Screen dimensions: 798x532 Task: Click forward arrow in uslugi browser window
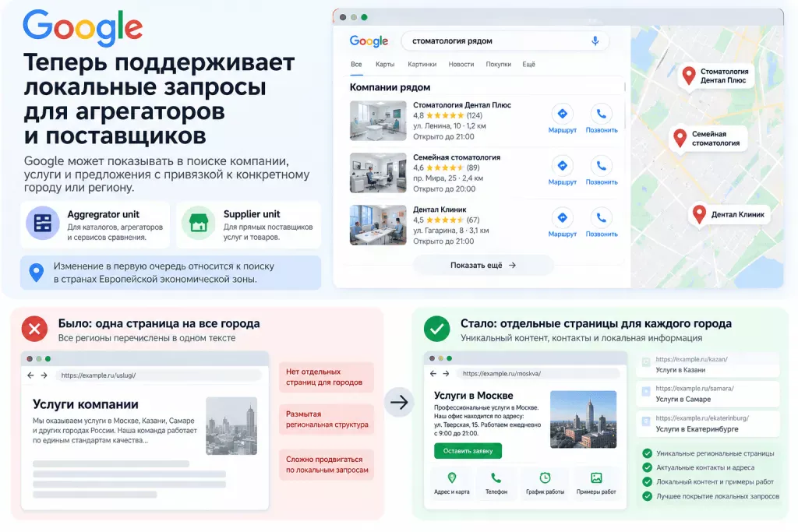click(44, 375)
